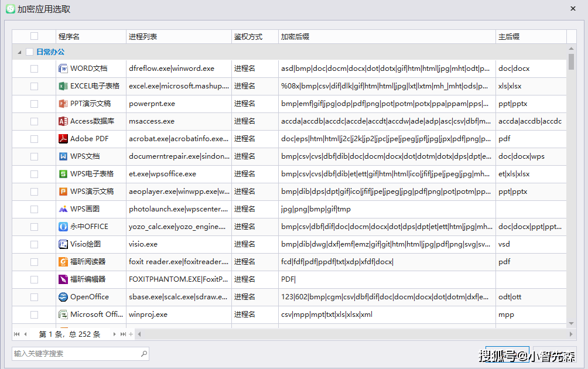Check the WPS文档 row checkbox

pyautogui.click(x=34, y=156)
